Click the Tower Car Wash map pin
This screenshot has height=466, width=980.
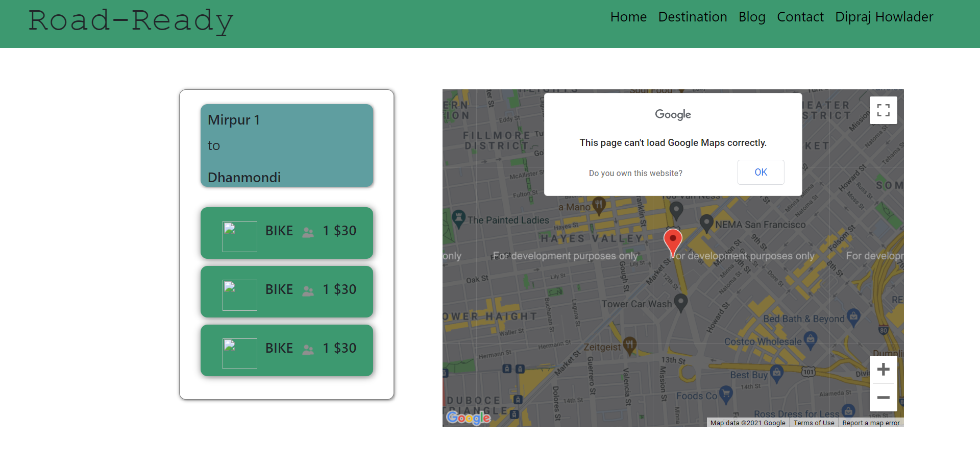[681, 302]
